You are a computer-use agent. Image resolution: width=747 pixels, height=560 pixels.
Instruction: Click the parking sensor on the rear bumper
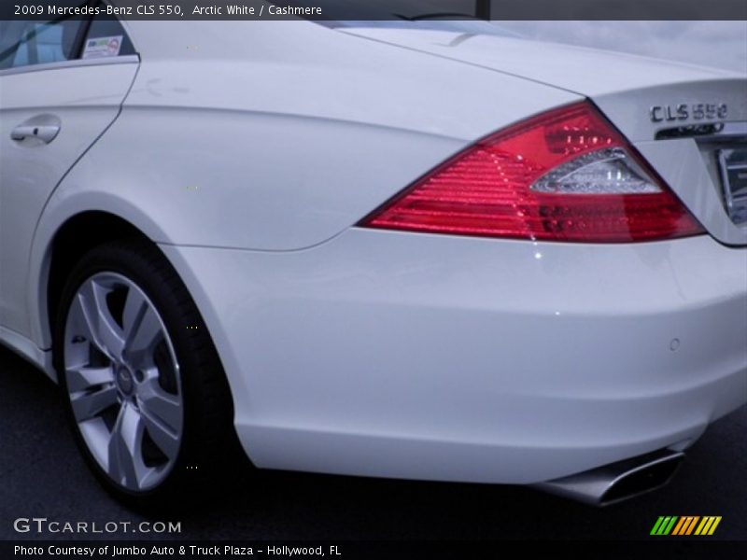674,344
